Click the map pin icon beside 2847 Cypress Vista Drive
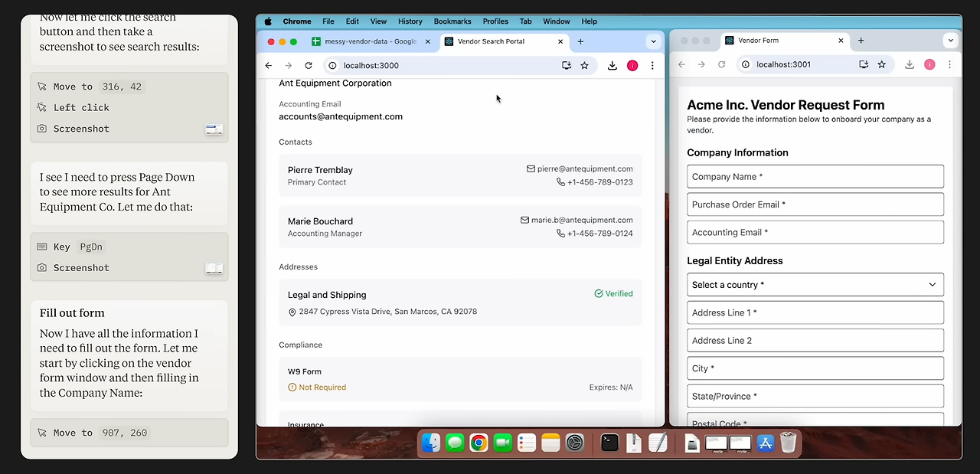 (292, 312)
